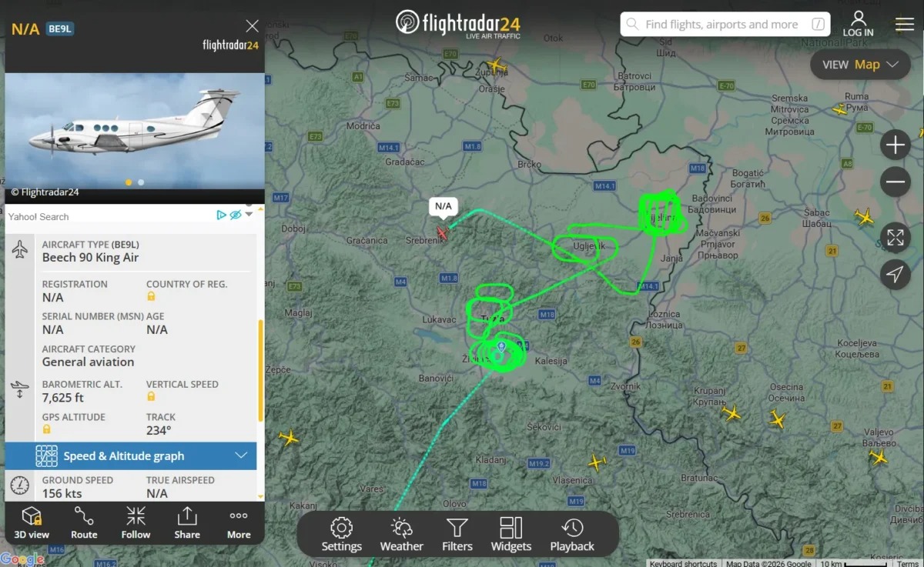The height and width of the screenshot is (567, 924).
Task: Click LOG IN account button
Action: point(858,24)
